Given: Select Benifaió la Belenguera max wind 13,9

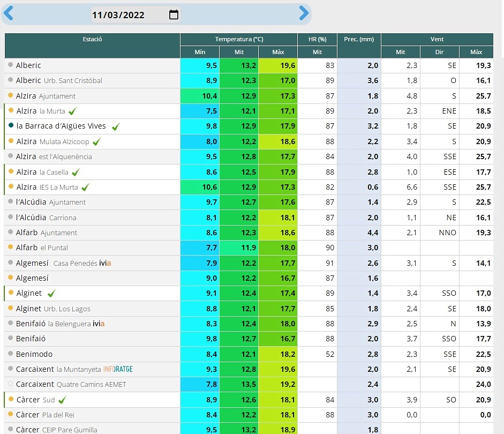Looking at the screenshot, I should click(x=476, y=324).
